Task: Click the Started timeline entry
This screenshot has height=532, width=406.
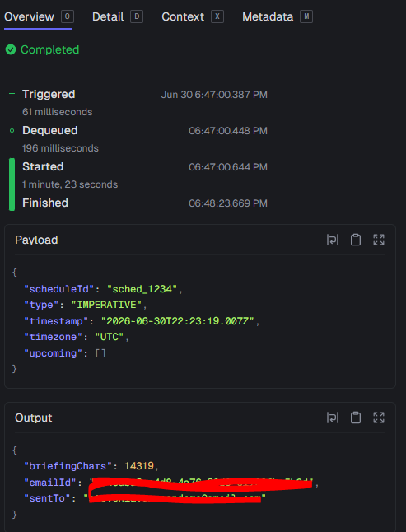Action: [43, 167]
